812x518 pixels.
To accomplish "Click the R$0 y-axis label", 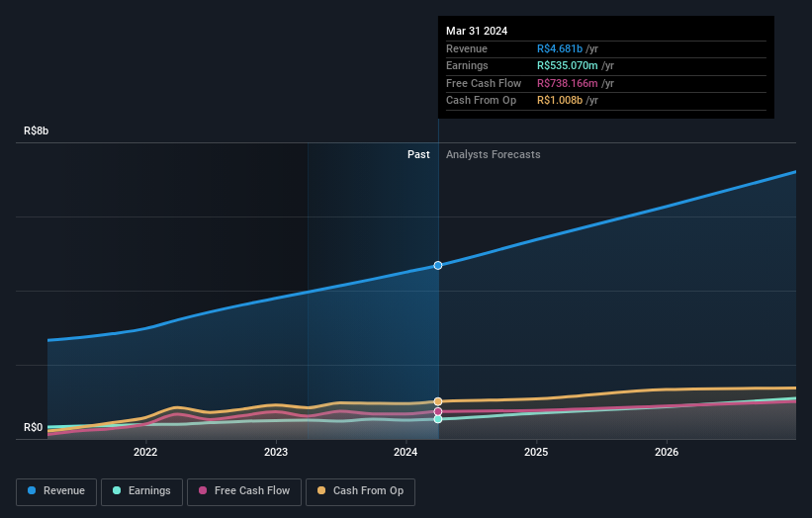I will click(x=34, y=427).
